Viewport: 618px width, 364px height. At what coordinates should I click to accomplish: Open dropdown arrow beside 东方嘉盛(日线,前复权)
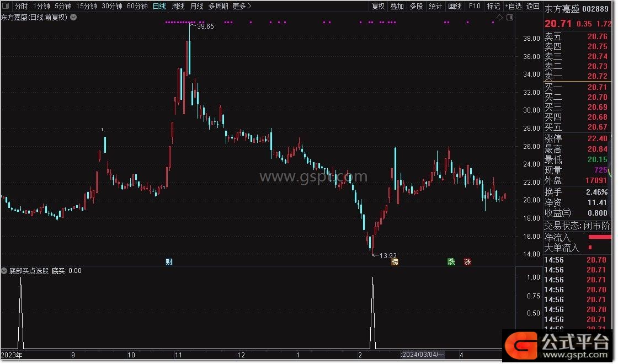click(73, 17)
